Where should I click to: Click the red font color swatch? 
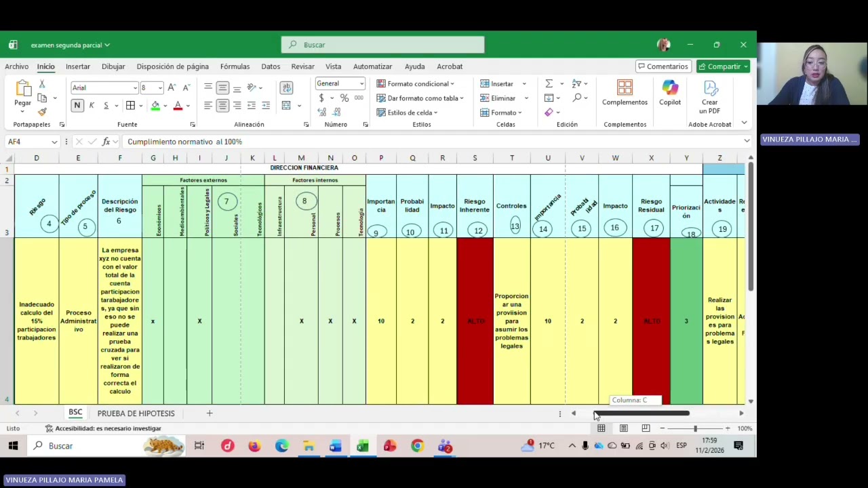[178, 106]
